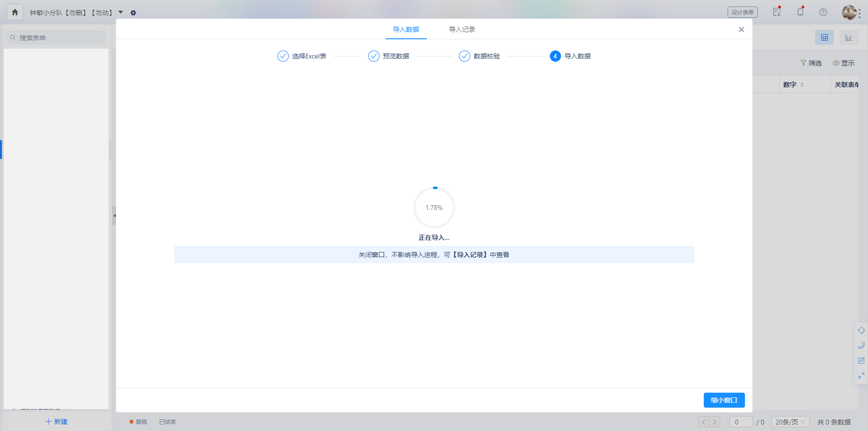
Task: Click the 1.78% import progress circle
Action: click(434, 208)
